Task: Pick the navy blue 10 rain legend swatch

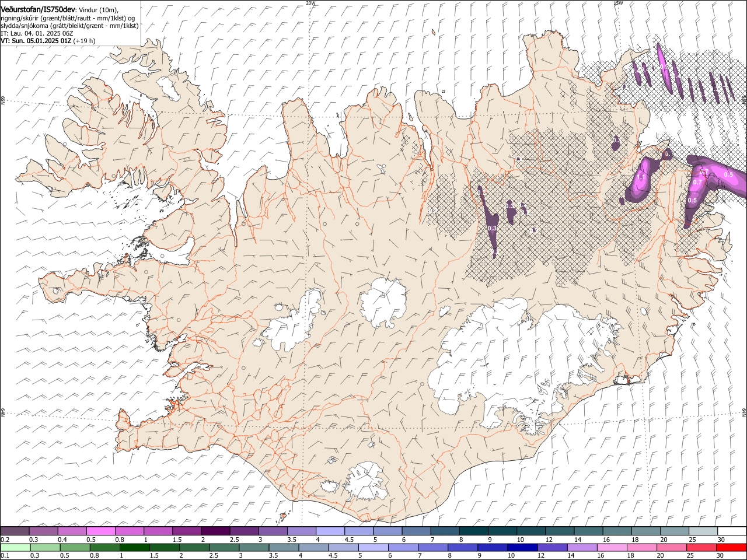Action: (x=522, y=547)
